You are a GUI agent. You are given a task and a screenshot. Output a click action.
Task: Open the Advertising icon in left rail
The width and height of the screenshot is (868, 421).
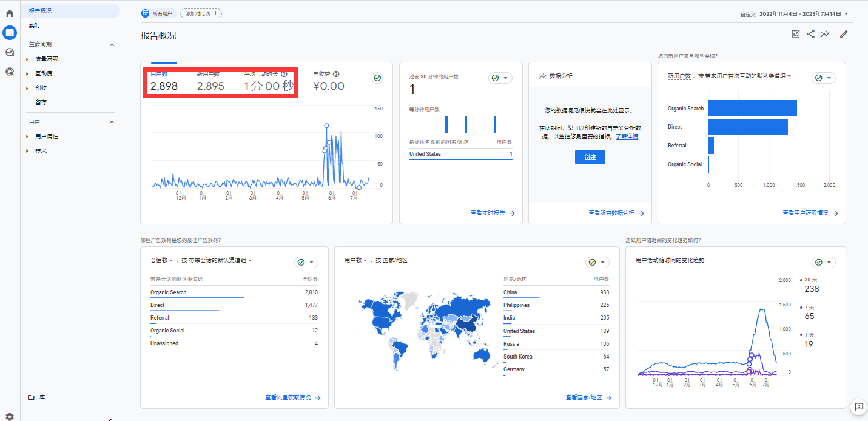10,72
